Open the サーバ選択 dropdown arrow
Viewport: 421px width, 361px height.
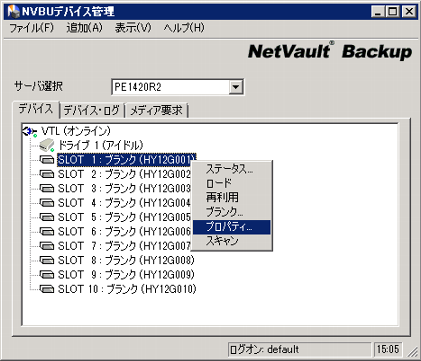tap(236, 87)
